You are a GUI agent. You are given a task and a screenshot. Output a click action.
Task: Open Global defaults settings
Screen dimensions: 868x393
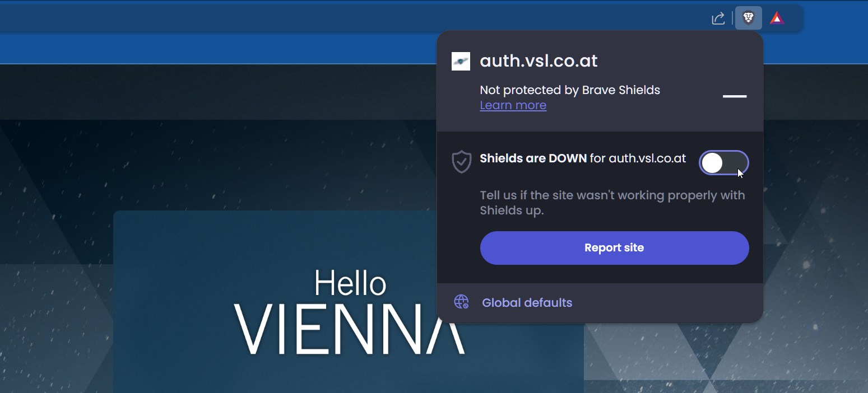(527, 303)
